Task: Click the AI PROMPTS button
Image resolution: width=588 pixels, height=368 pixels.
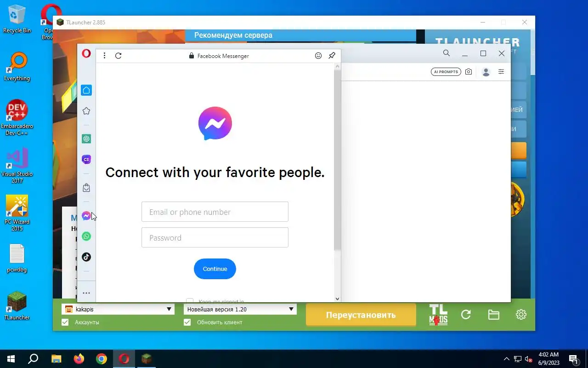Action: pyautogui.click(x=446, y=72)
